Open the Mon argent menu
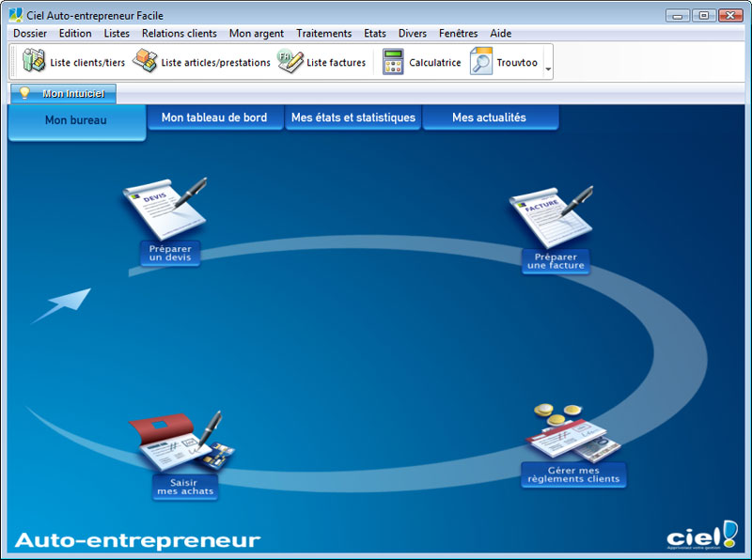 pos(257,34)
